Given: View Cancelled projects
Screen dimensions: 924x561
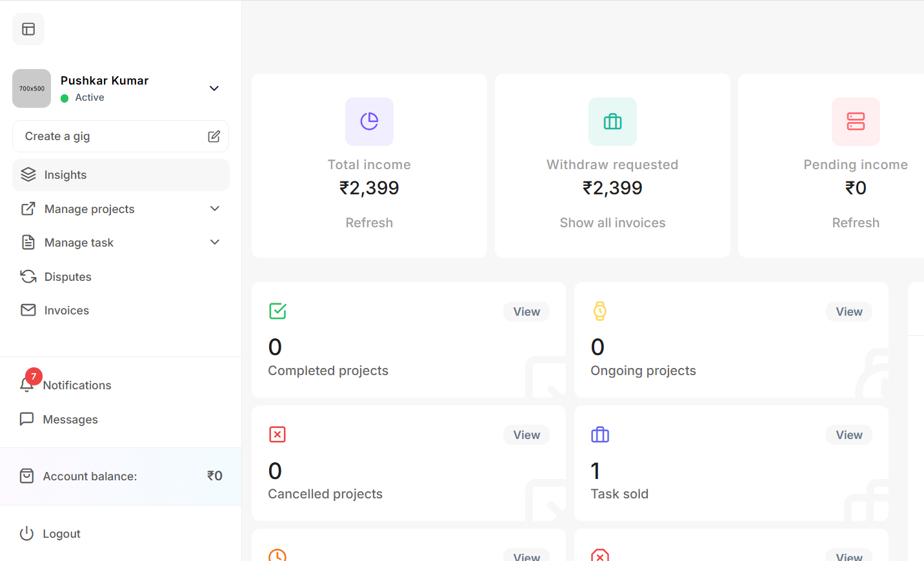Looking at the screenshot, I should point(527,435).
